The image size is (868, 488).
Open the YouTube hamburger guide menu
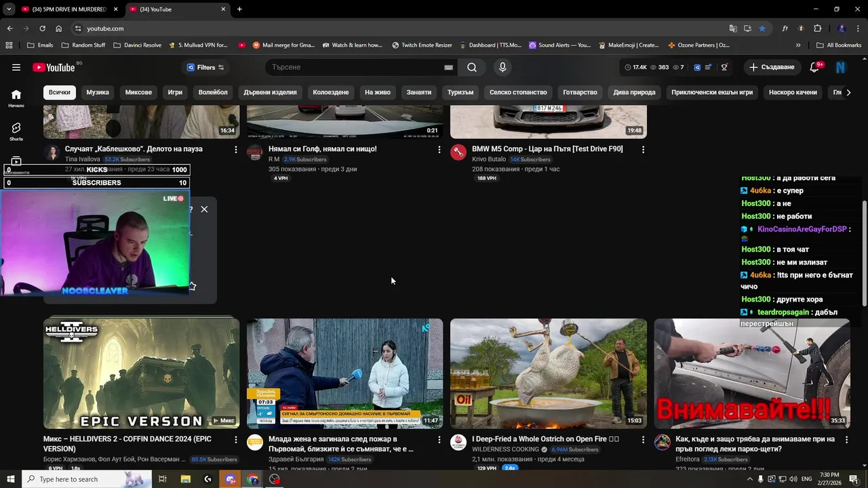[16, 67]
